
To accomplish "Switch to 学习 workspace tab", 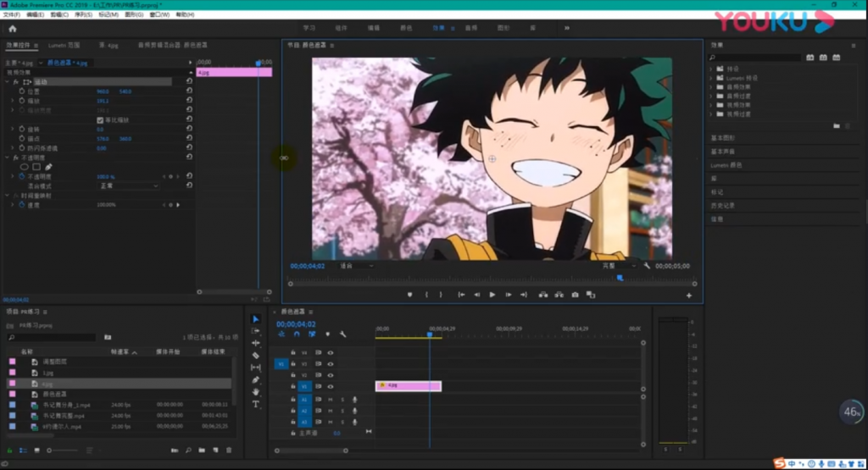I will [309, 28].
